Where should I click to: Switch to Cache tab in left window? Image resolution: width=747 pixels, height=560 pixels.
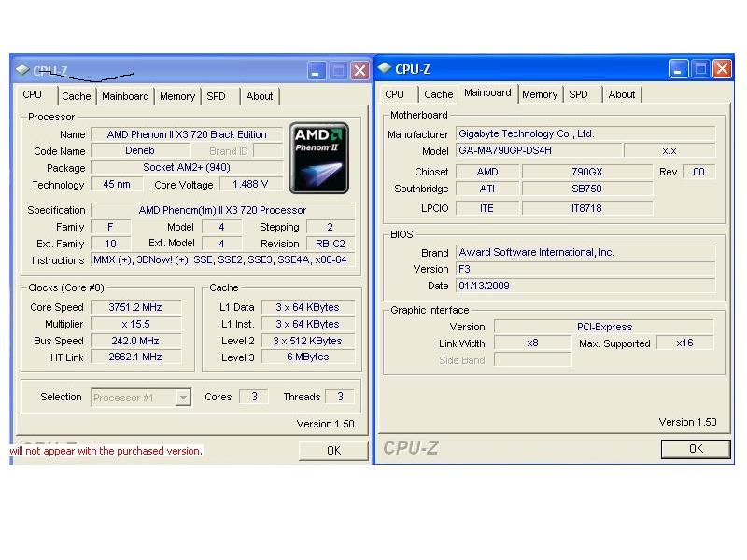point(77,96)
